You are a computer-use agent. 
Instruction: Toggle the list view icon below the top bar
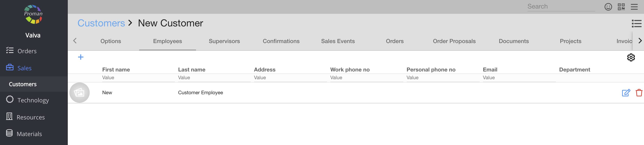click(636, 24)
